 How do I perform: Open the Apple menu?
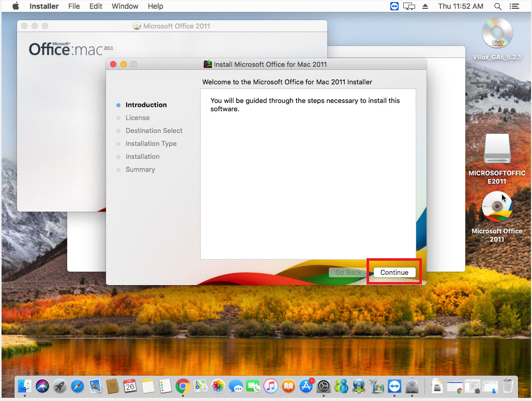click(16, 6)
